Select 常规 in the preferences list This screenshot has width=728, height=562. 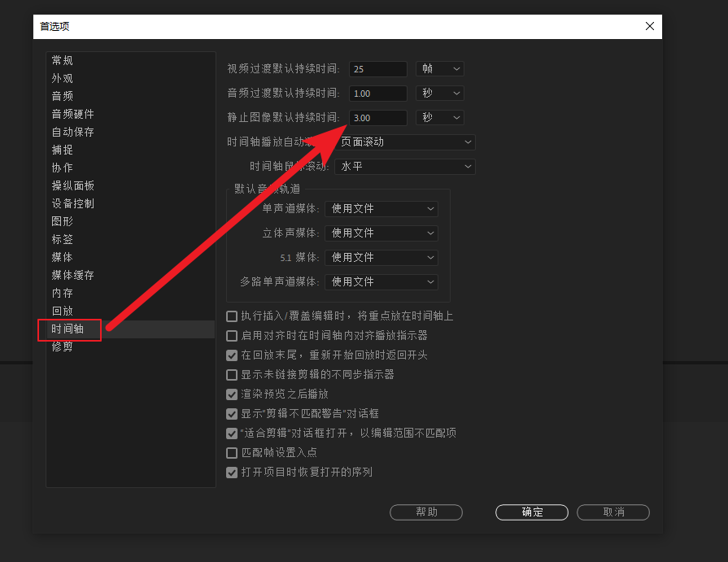[x=63, y=60]
